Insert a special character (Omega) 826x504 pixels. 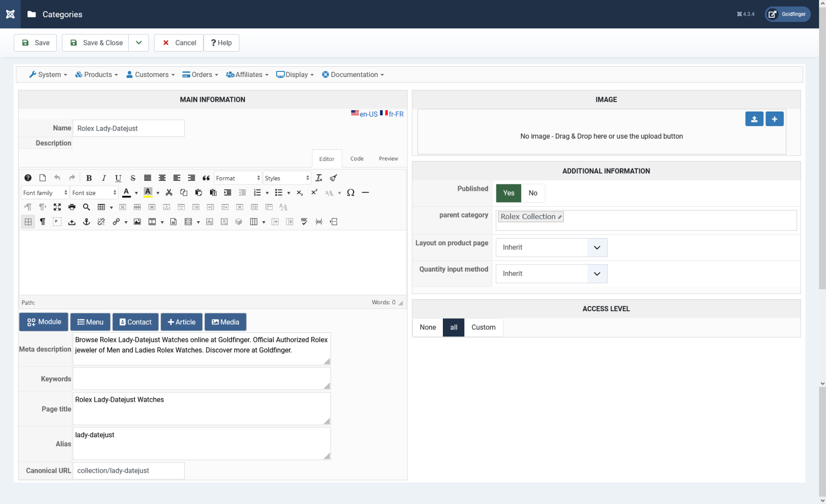click(350, 193)
